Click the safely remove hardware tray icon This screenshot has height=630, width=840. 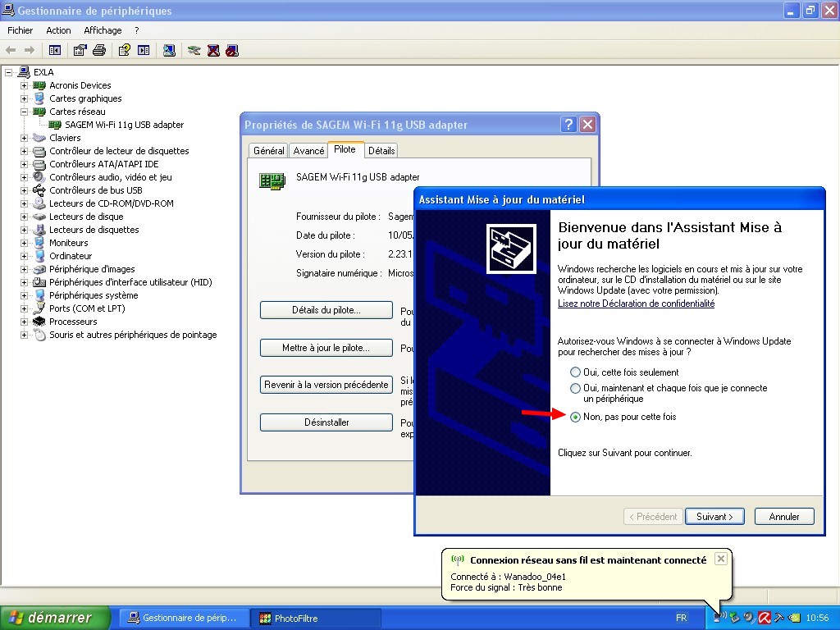coord(734,618)
